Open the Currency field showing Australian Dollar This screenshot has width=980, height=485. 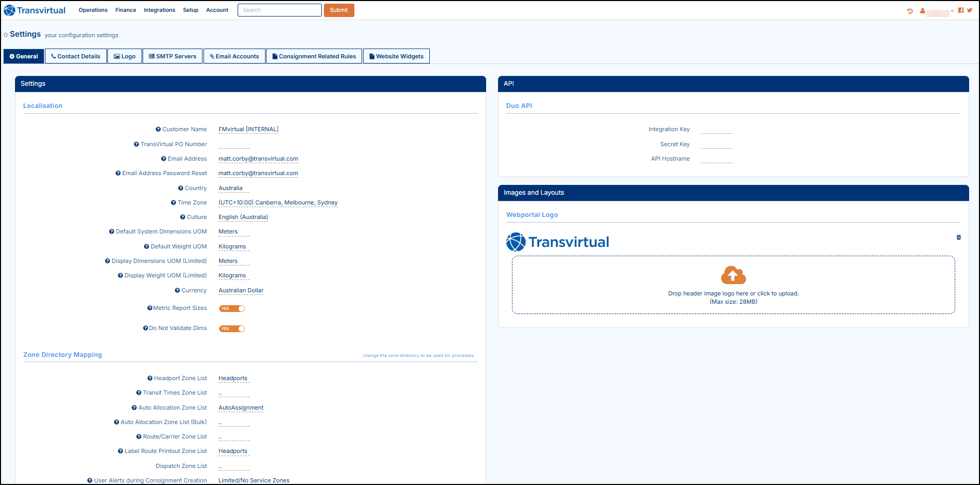pos(241,291)
